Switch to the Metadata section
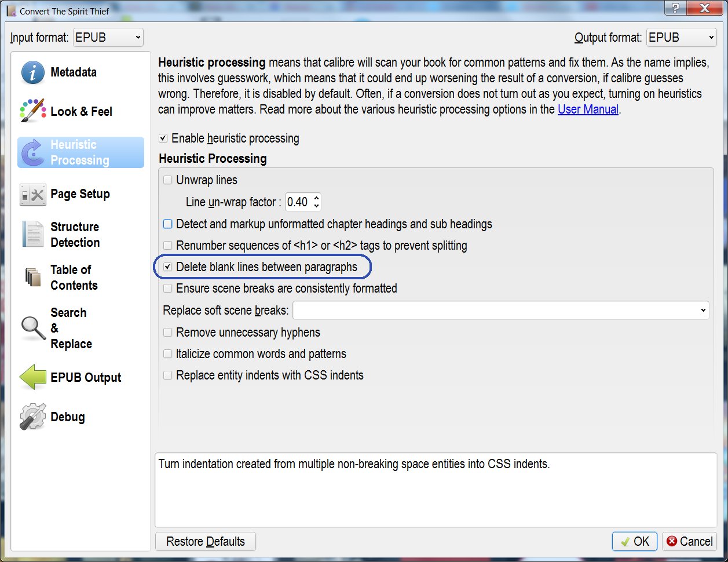 pos(81,72)
